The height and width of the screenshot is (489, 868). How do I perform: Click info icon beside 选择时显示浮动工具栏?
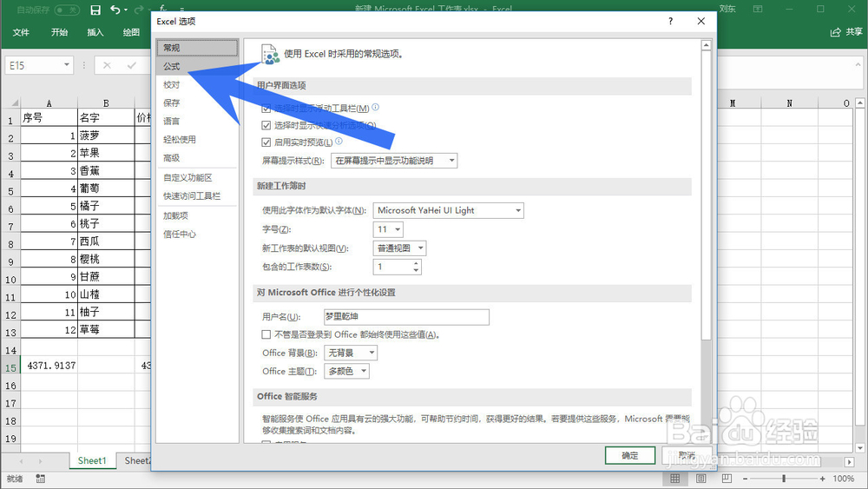pyautogui.click(x=375, y=107)
